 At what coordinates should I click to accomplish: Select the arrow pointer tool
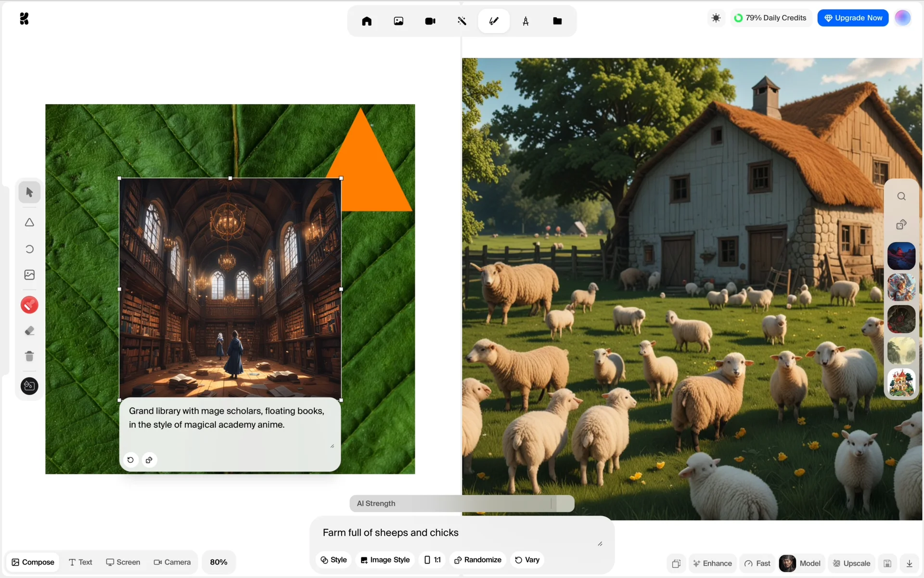tap(29, 192)
